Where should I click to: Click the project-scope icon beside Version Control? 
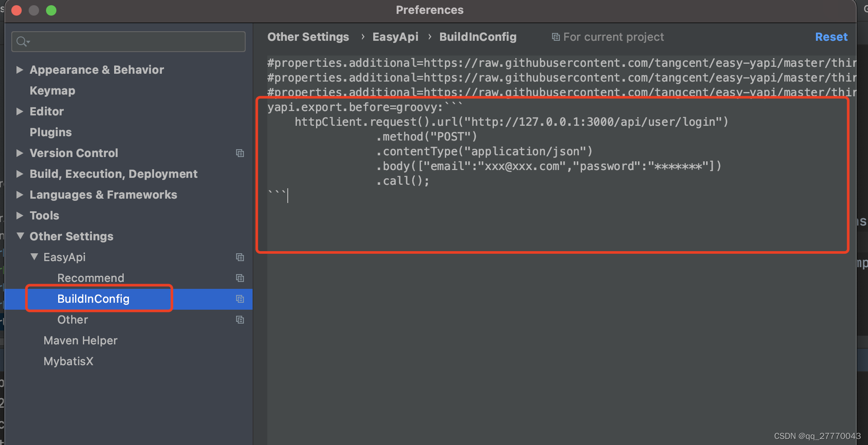tap(240, 153)
